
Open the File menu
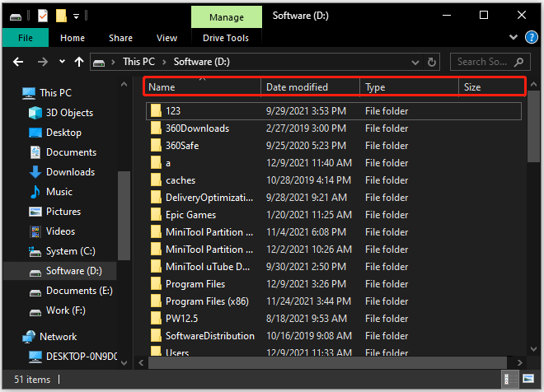pos(26,37)
